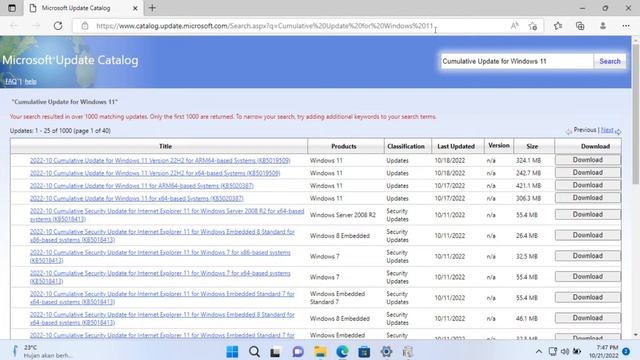Click the next page arrow icon
The width and height of the screenshot is (640, 360).
(x=618, y=131)
